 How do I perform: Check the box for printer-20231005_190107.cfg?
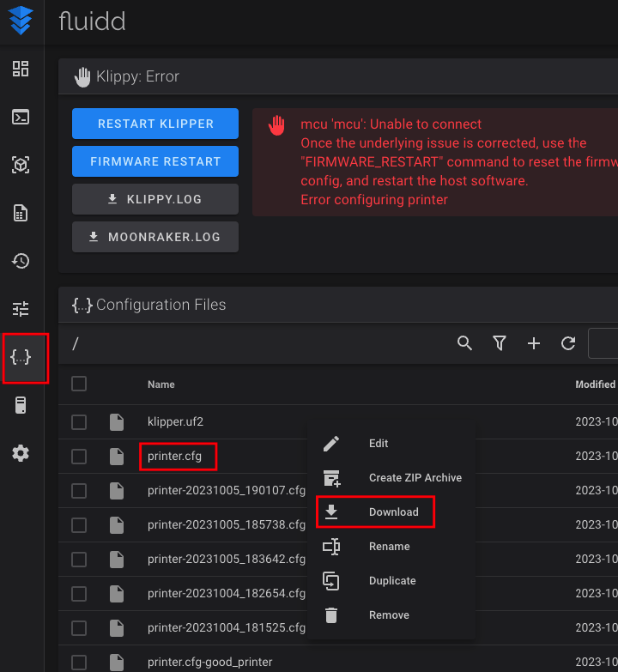pyautogui.click(x=79, y=491)
